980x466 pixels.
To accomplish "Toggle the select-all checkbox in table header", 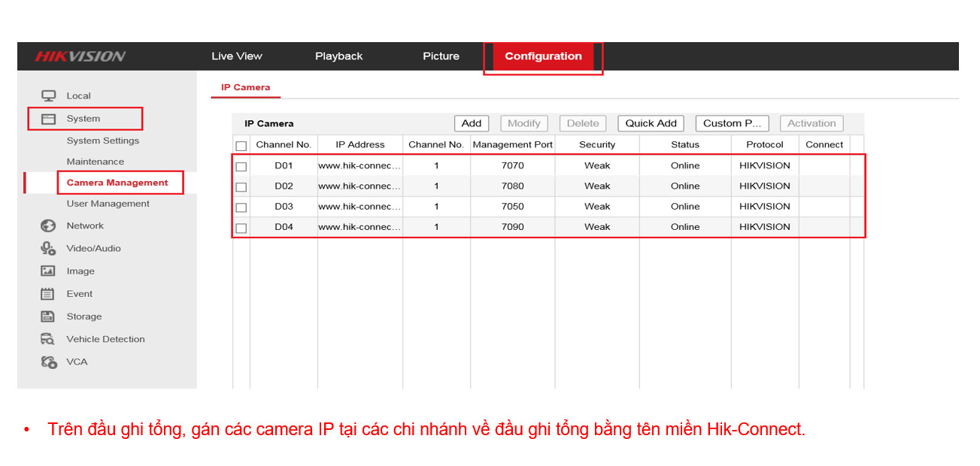I will (241, 146).
